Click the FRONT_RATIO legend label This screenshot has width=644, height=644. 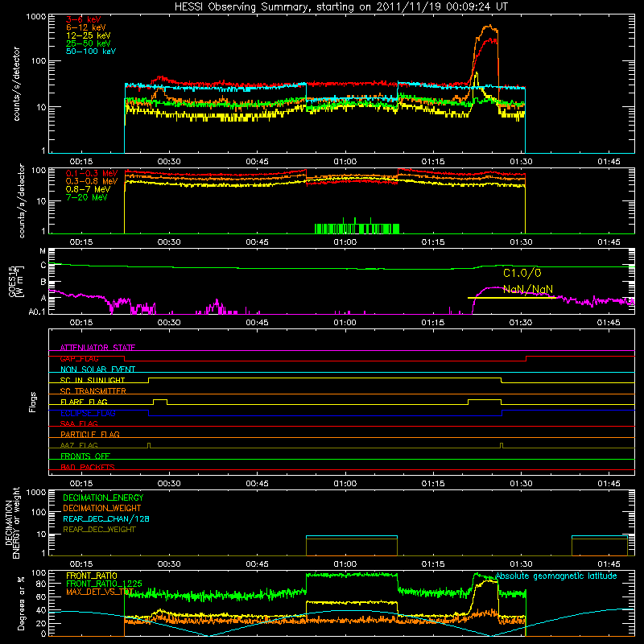click(92, 576)
